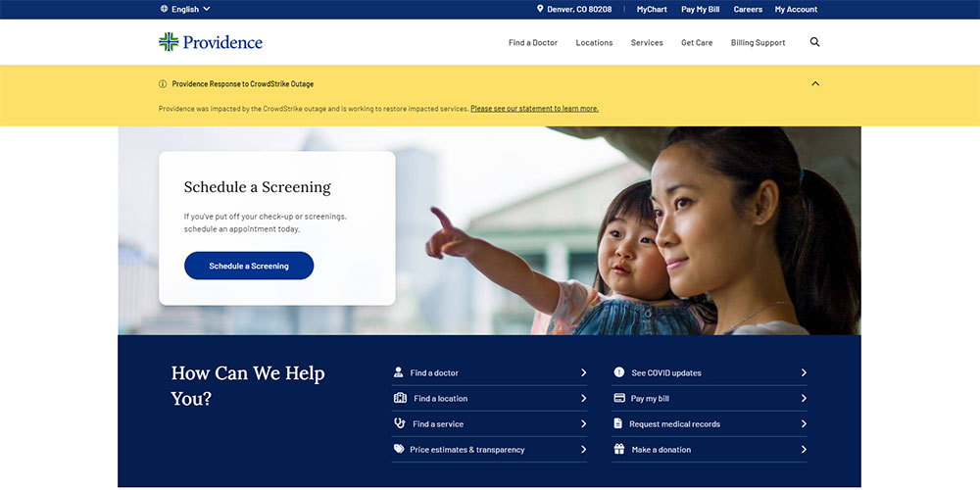Click the Denver, CO 80208 location link

click(x=579, y=10)
